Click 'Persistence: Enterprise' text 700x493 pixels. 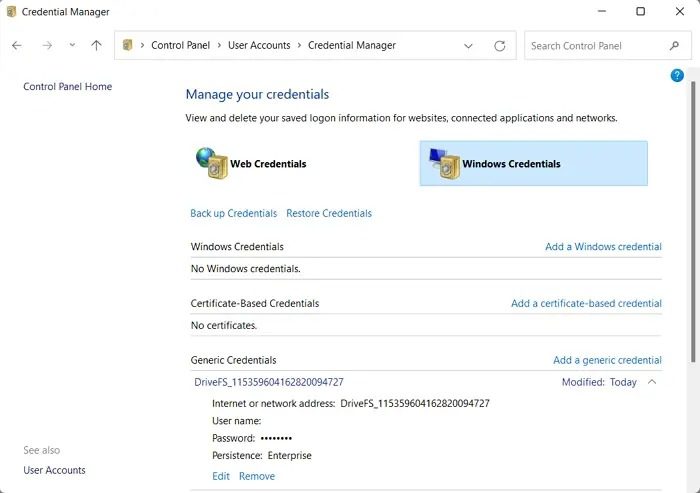262,455
